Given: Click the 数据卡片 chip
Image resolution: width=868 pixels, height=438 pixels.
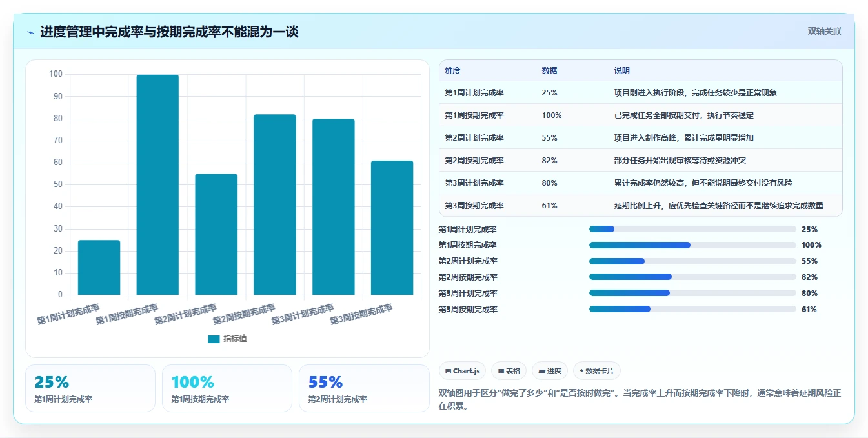Looking at the screenshot, I should [x=597, y=371].
